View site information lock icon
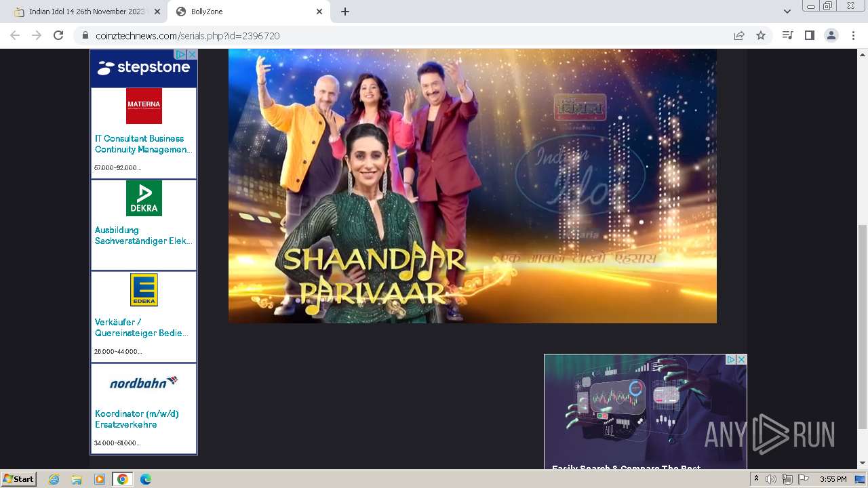The width and height of the screenshot is (868, 488). pos(85,35)
